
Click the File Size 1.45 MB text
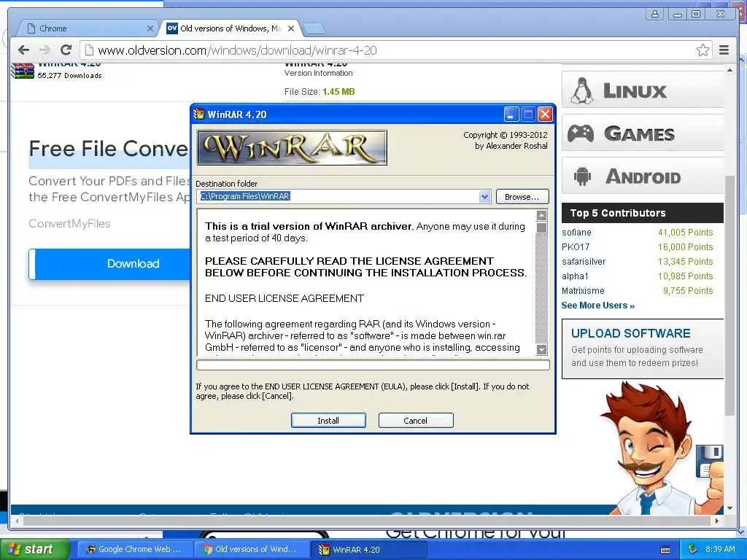pyautogui.click(x=320, y=91)
